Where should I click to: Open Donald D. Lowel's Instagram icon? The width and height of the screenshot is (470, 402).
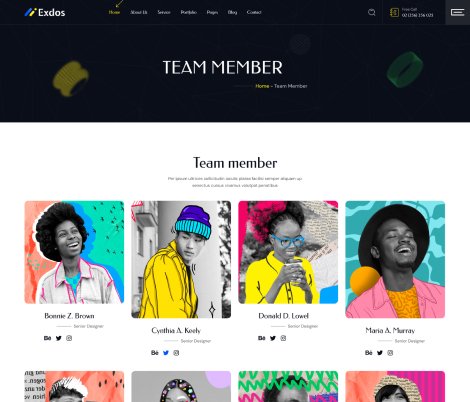point(283,338)
